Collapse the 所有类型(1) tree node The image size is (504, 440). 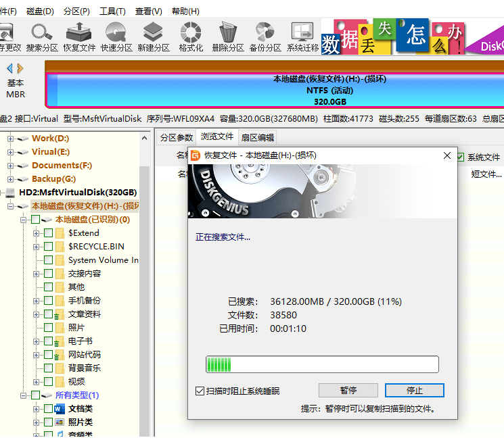tap(24, 395)
